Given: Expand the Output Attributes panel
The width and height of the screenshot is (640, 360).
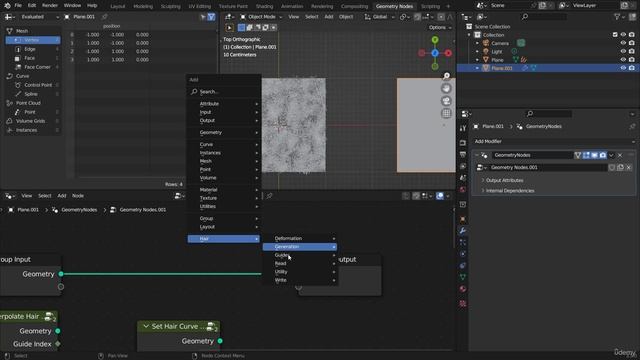Looking at the screenshot, I should (504, 180).
